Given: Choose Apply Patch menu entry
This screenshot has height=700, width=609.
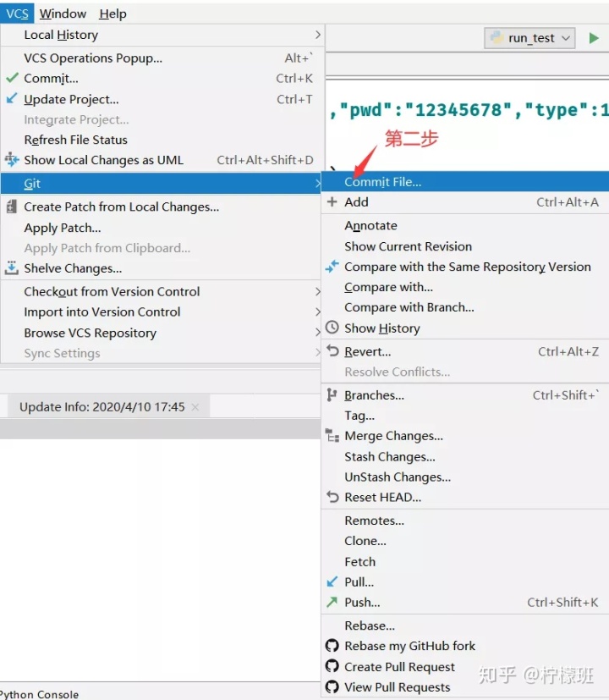Looking at the screenshot, I should (161, 228).
